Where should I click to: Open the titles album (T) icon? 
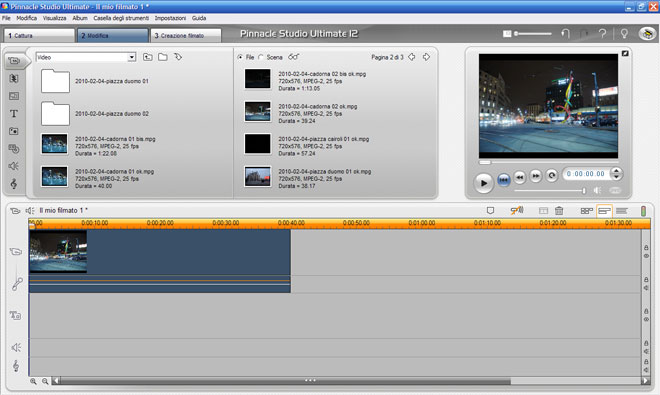pyautogui.click(x=14, y=114)
